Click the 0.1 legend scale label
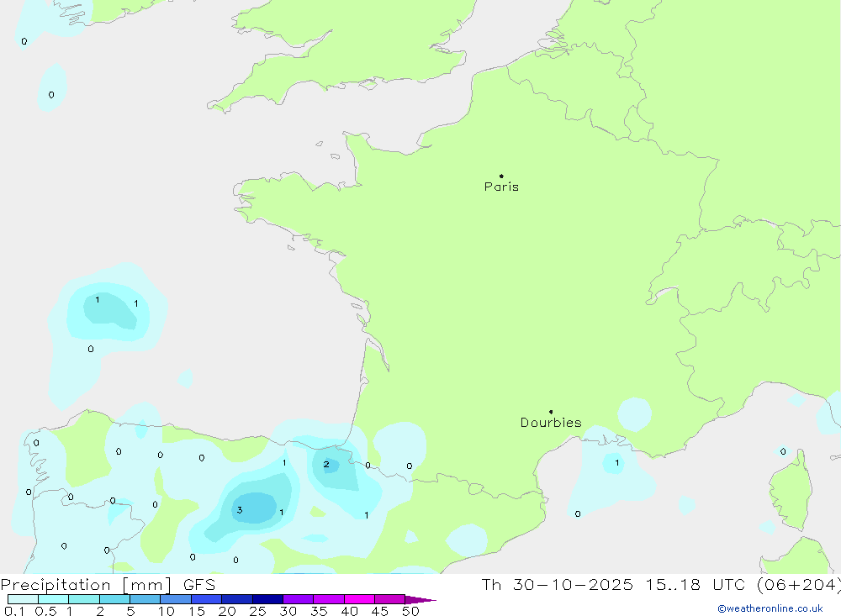 click(x=14, y=611)
